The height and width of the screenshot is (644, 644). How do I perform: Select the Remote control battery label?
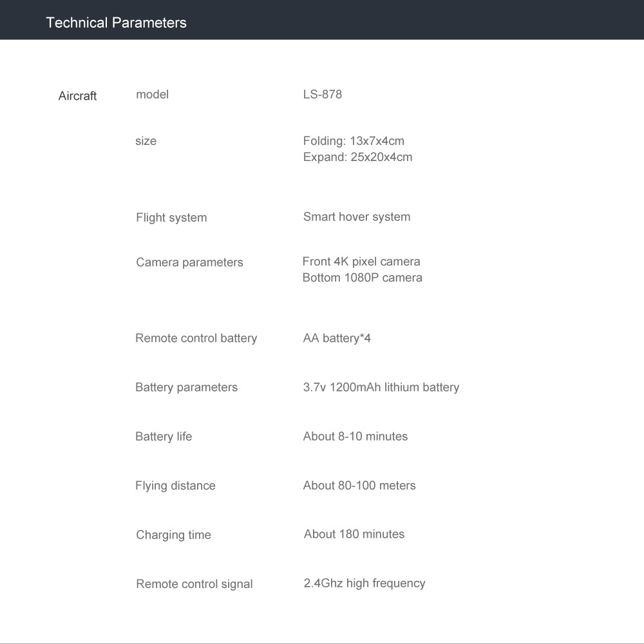(x=196, y=339)
